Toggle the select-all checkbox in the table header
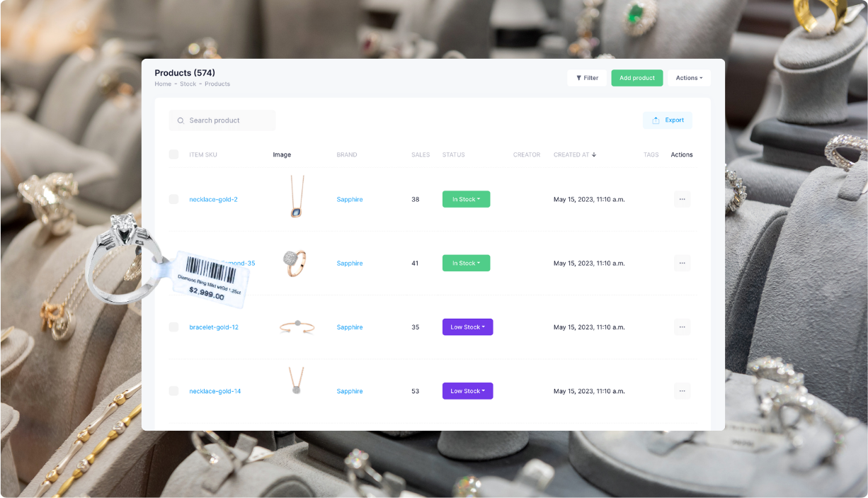 coord(173,154)
